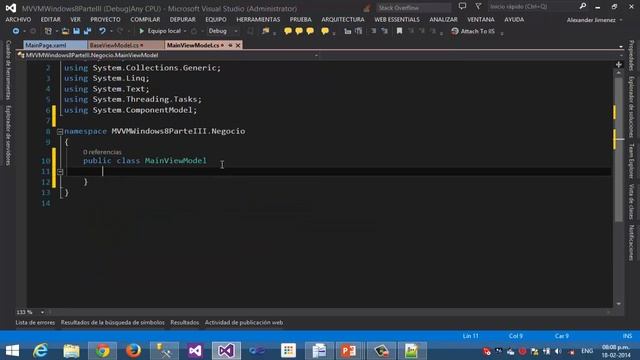
Task: Open the COMPILAR menu
Action: [145, 20]
